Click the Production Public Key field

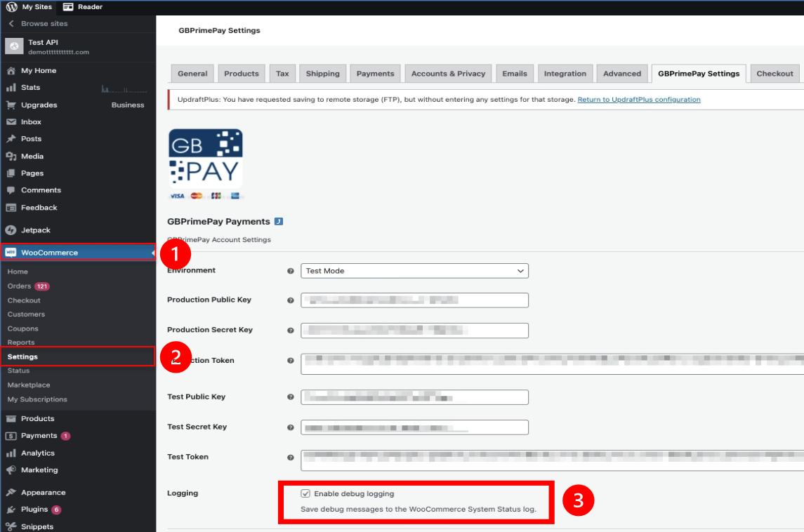pyautogui.click(x=414, y=300)
